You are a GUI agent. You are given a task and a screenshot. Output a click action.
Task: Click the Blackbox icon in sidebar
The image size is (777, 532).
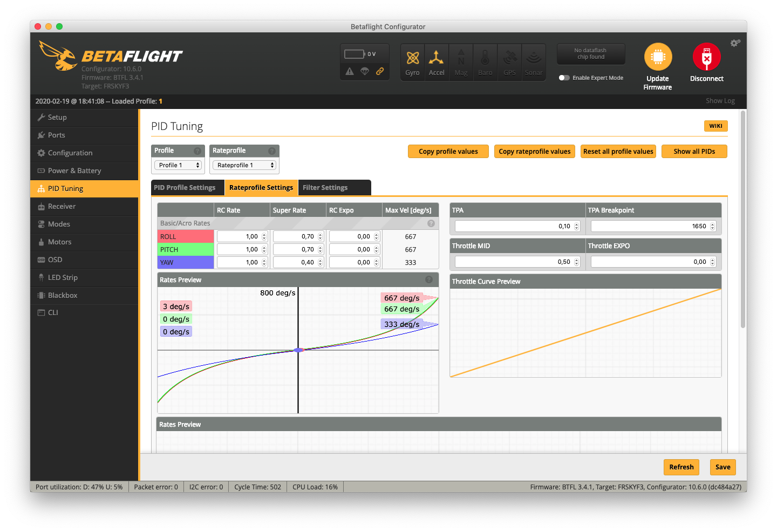tap(41, 295)
